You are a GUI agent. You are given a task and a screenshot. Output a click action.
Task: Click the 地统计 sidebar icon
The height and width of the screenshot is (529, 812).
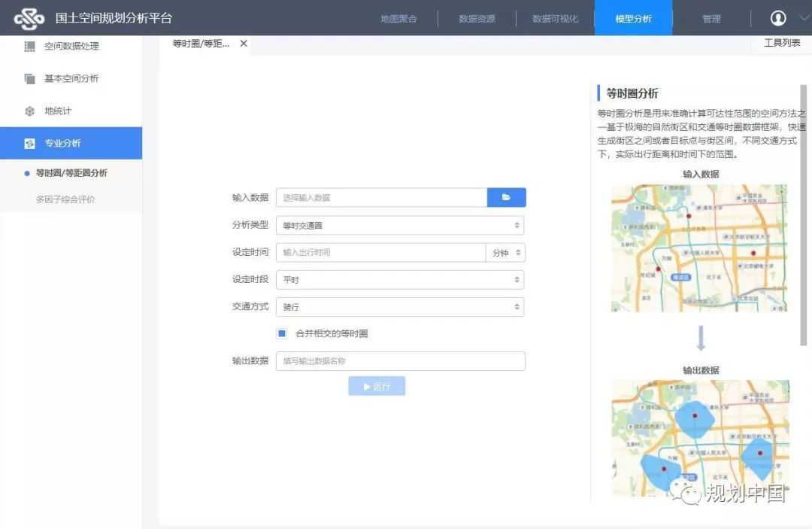[x=30, y=111]
